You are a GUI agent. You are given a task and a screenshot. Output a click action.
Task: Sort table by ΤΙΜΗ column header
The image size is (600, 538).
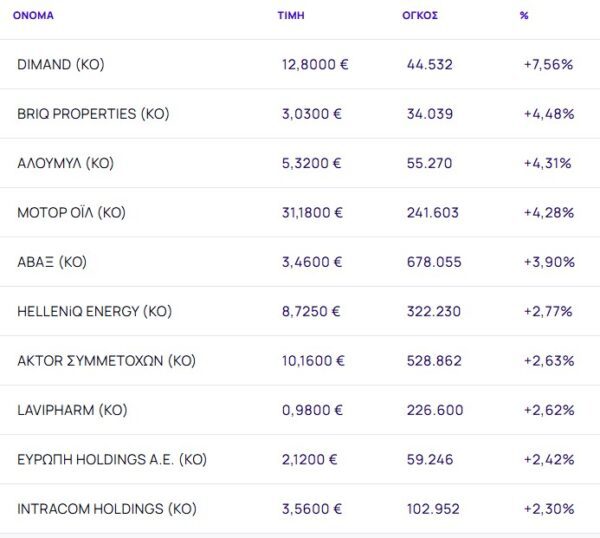tap(291, 16)
